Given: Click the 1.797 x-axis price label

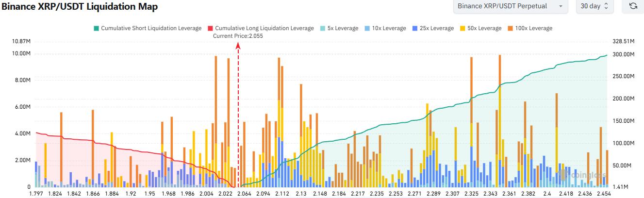Looking at the screenshot, I should pos(36,194).
